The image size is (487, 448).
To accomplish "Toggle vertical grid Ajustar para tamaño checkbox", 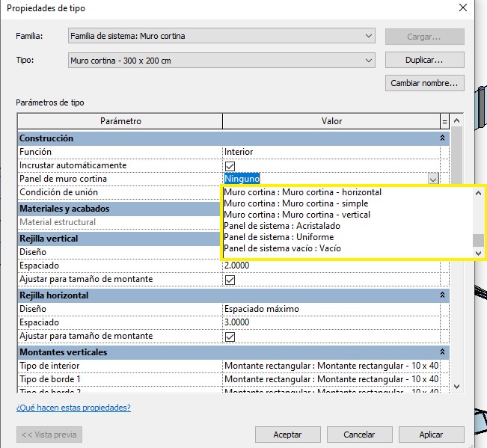I will (230, 280).
